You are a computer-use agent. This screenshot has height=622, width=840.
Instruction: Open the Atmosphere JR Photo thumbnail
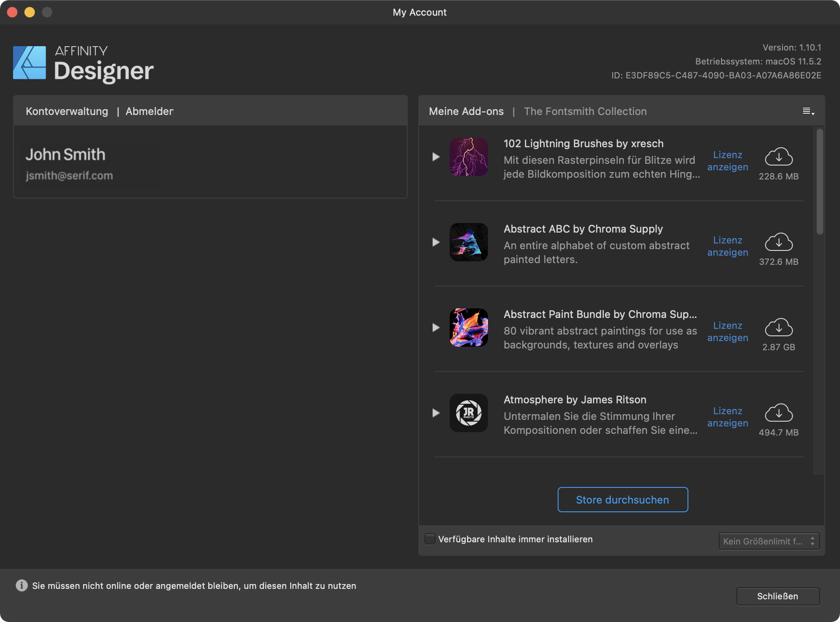click(469, 413)
